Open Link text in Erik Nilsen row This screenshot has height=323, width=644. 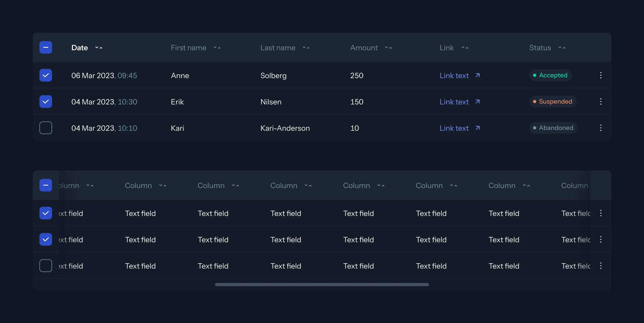tap(454, 102)
